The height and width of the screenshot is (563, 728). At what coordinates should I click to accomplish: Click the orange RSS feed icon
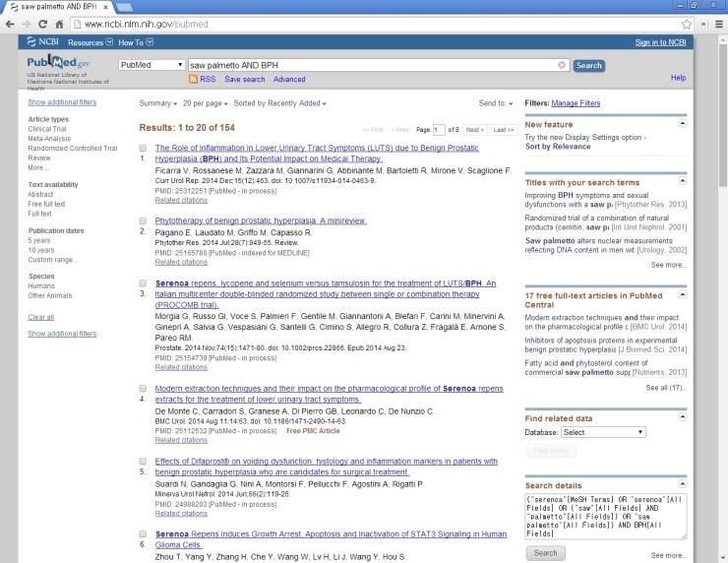click(194, 79)
